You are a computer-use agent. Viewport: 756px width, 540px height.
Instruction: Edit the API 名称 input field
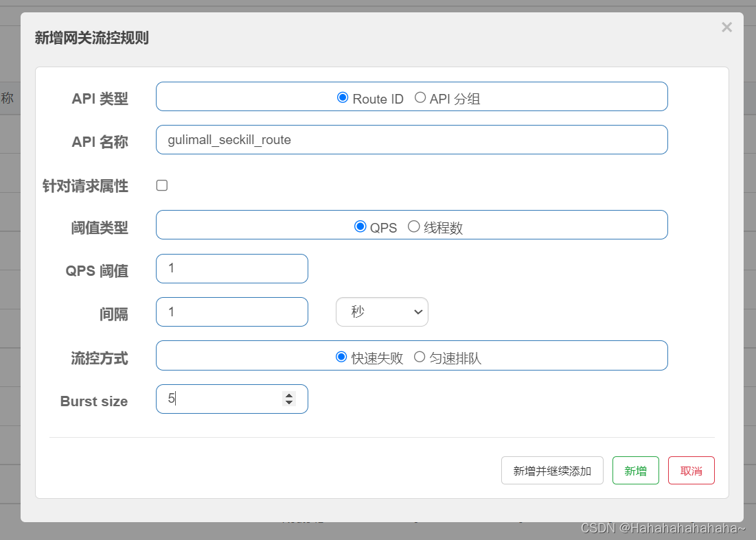coord(412,139)
